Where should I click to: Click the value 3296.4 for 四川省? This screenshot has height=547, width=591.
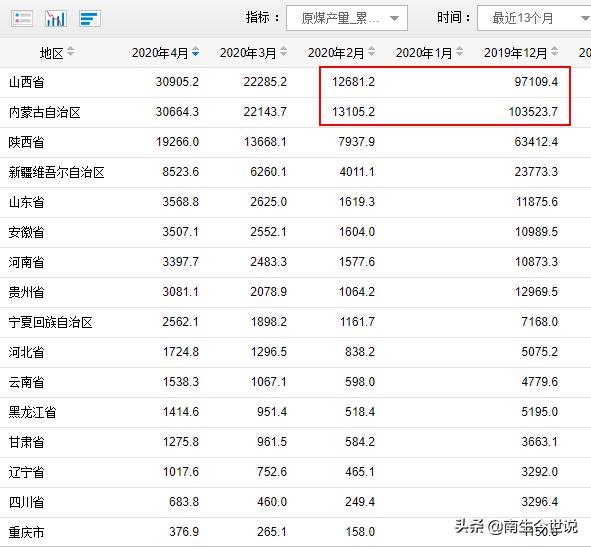tap(540, 502)
